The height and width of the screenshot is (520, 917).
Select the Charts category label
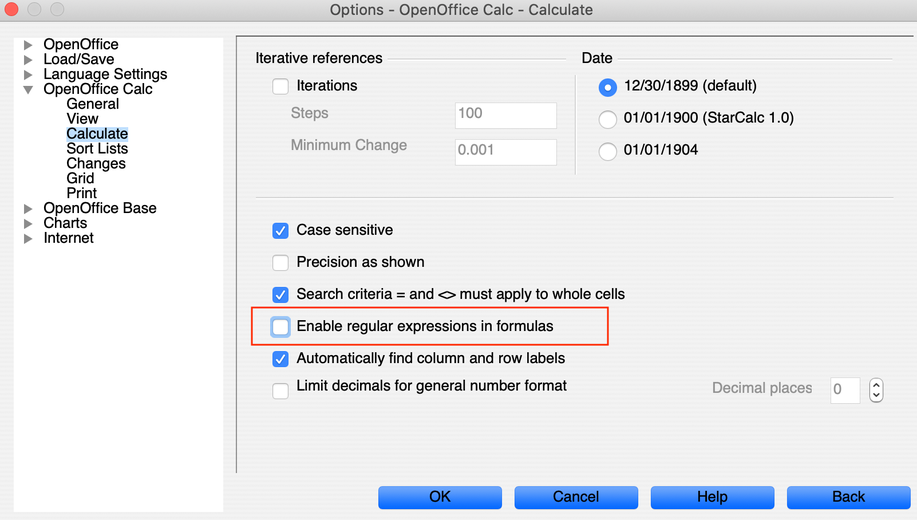pyautogui.click(x=65, y=223)
